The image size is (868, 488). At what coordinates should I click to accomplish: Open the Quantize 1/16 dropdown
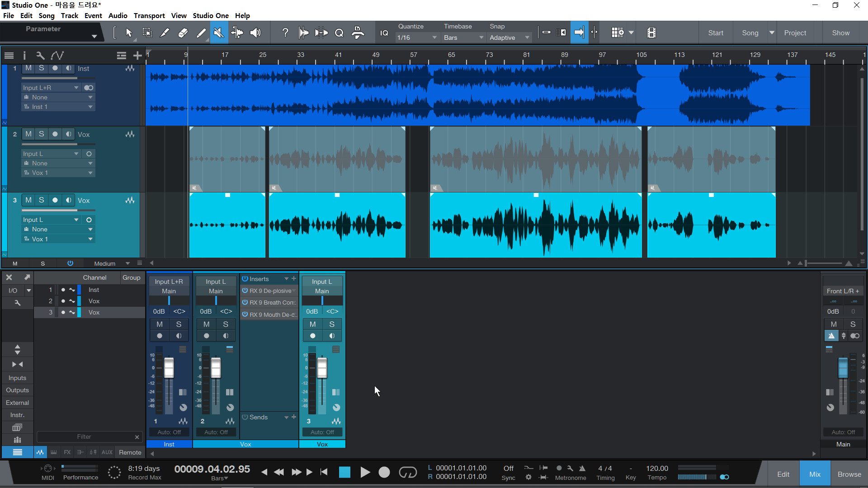(x=417, y=38)
